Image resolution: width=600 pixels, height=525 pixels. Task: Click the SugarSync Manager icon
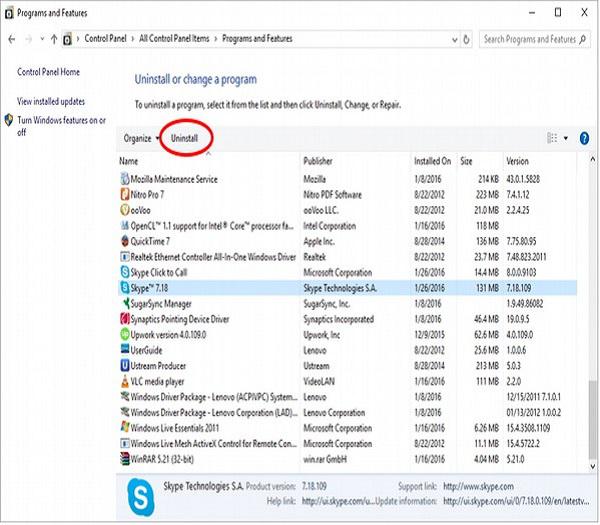(x=125, y=303)
